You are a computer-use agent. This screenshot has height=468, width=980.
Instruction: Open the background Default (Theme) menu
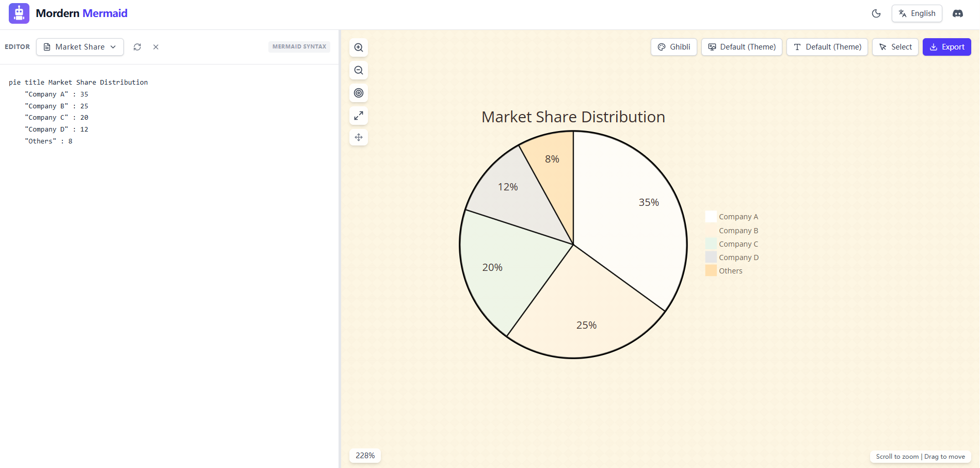point(741,47)
